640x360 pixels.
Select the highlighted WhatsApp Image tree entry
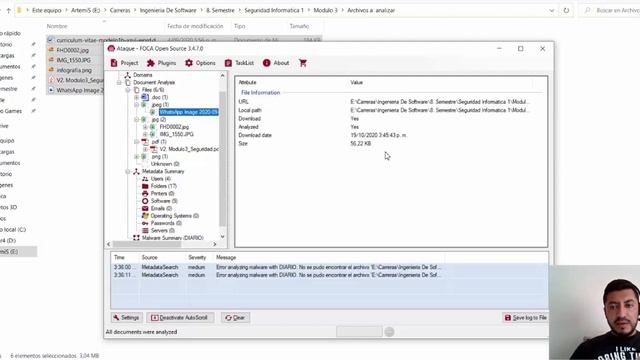(189, 112)
